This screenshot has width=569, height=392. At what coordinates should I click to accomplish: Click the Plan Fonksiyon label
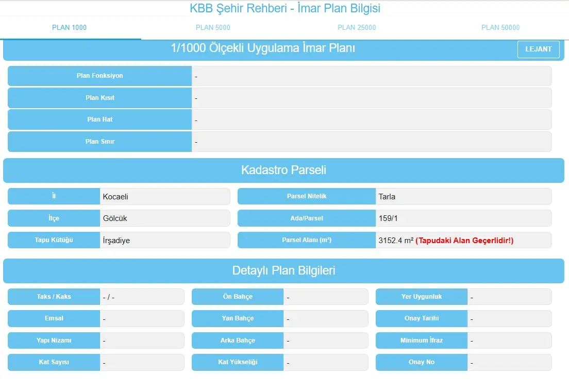(x=100, y=76)
